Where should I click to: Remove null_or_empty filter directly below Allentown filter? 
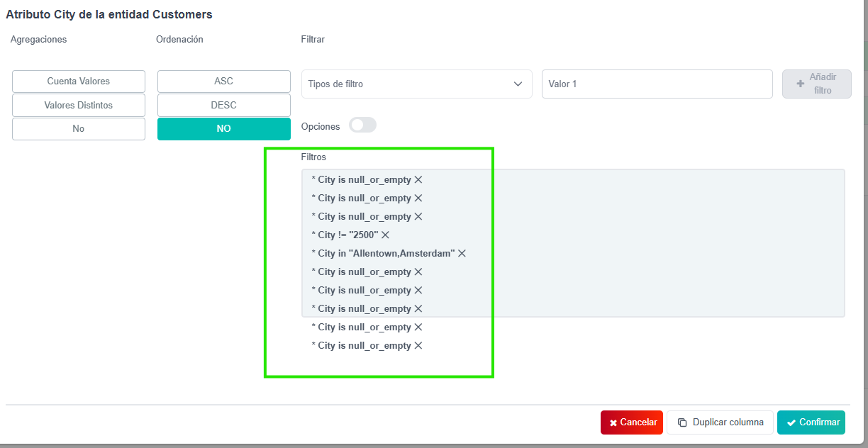point(418,272)
